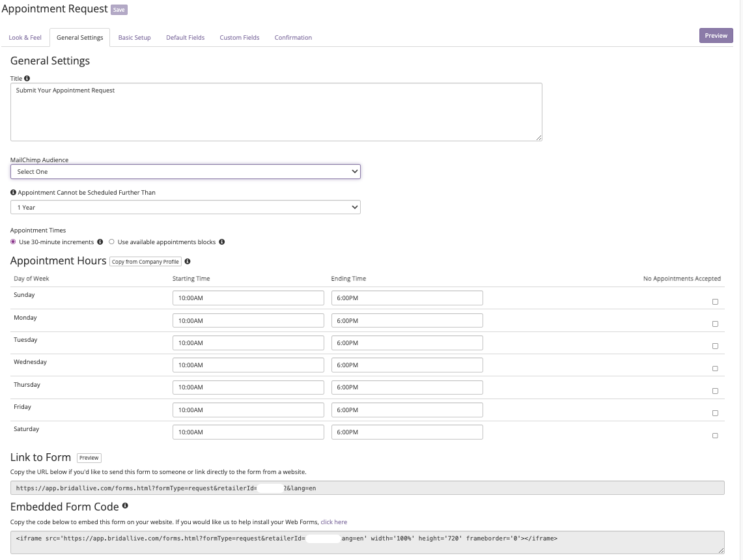Click the purple Preview button at top right
The width and height of the screenshot is (743, 560).
pyautogui.click(x=716, y=36)
